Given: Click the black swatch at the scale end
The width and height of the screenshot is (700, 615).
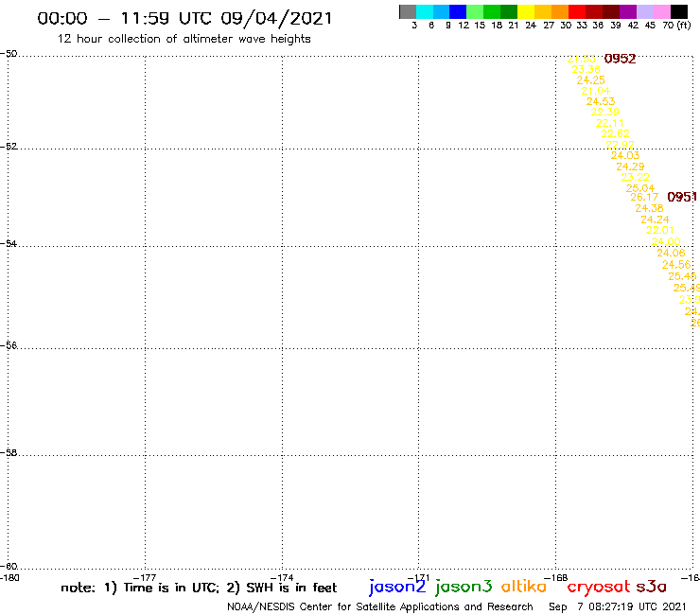Looking at the screenshot, I should tap(679, 11).
